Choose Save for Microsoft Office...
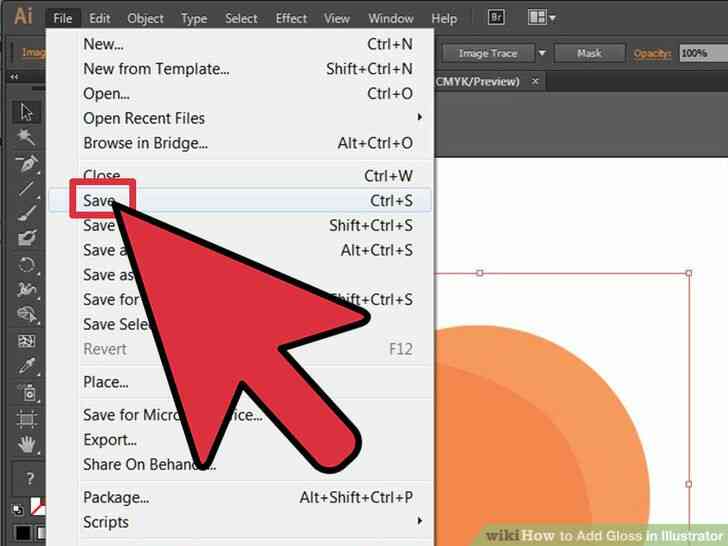 240,415
